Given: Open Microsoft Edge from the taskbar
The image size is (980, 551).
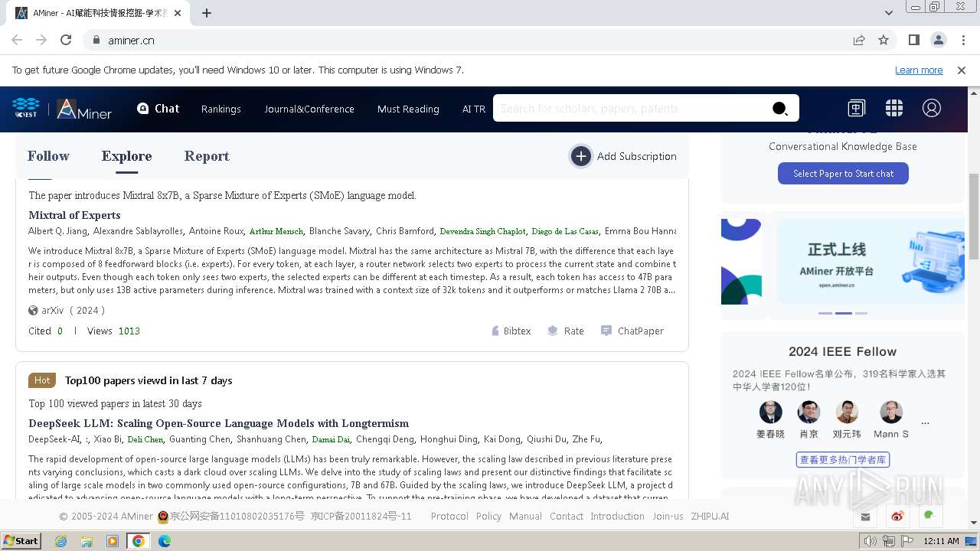Looking at the screenshot, I should point(164,541).
